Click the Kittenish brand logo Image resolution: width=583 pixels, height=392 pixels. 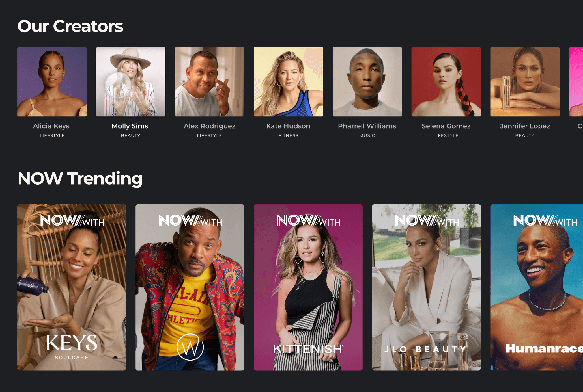[308, 349]
